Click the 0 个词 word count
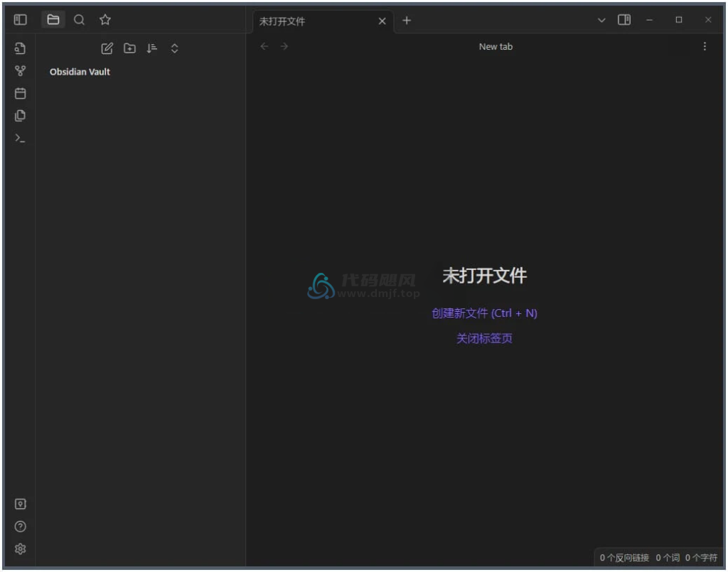 pos(668,558)
